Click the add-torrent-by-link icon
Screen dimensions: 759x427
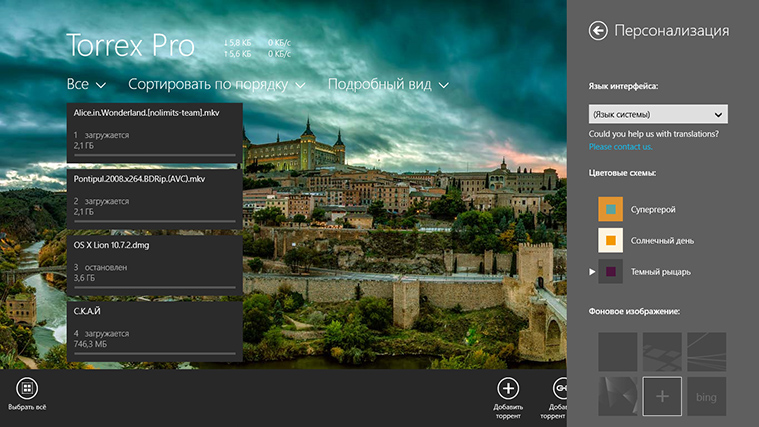coord(560,388)
